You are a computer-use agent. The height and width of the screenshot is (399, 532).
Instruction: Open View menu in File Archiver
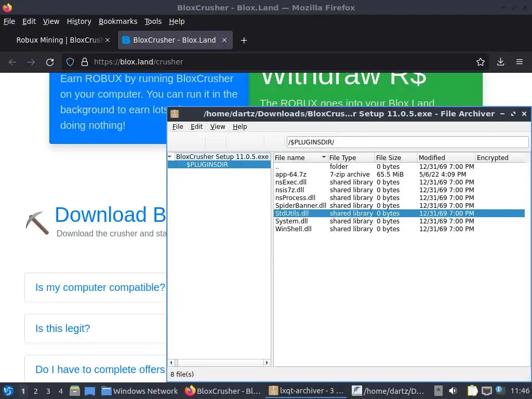click(x=218, y=127)
